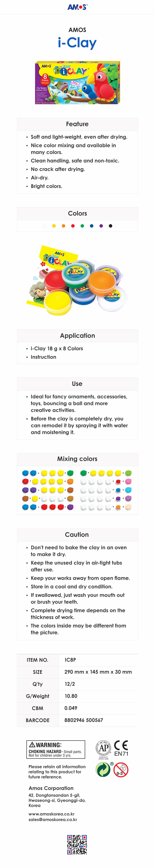Click the sales@amoskorea.co.kr email link
The height and width of the screenshot is (868, 155).
point(53,820)
